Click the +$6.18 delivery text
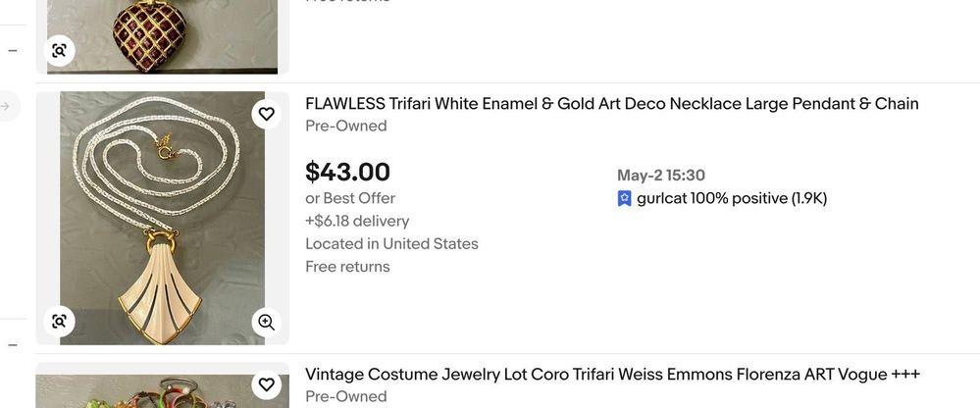Image resolution: width=980 pixels, height=408 pixels. click(x=357, y=222)
